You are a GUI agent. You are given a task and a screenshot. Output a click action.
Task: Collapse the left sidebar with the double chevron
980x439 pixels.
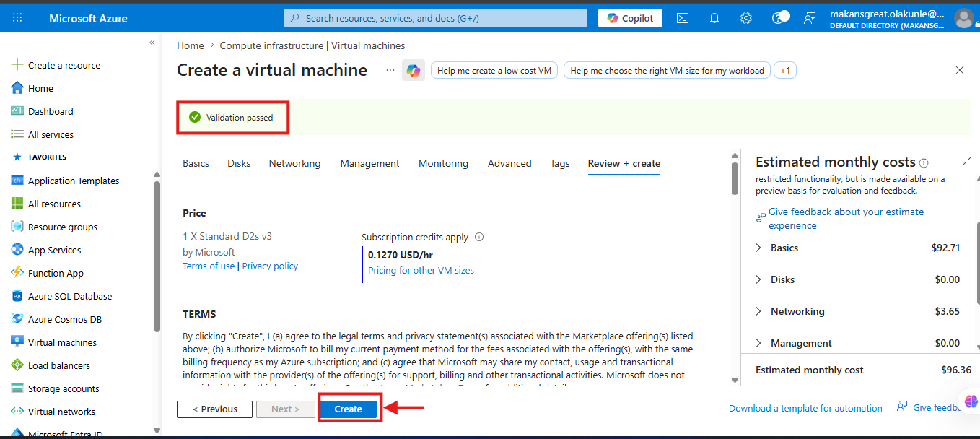(x=152, y=43)
